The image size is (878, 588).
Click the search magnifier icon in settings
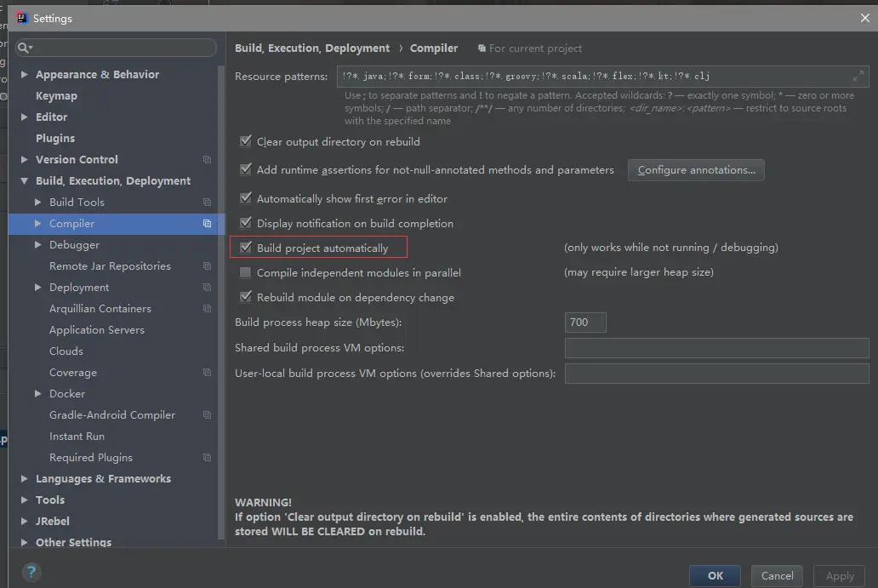(x=25, y=49)
